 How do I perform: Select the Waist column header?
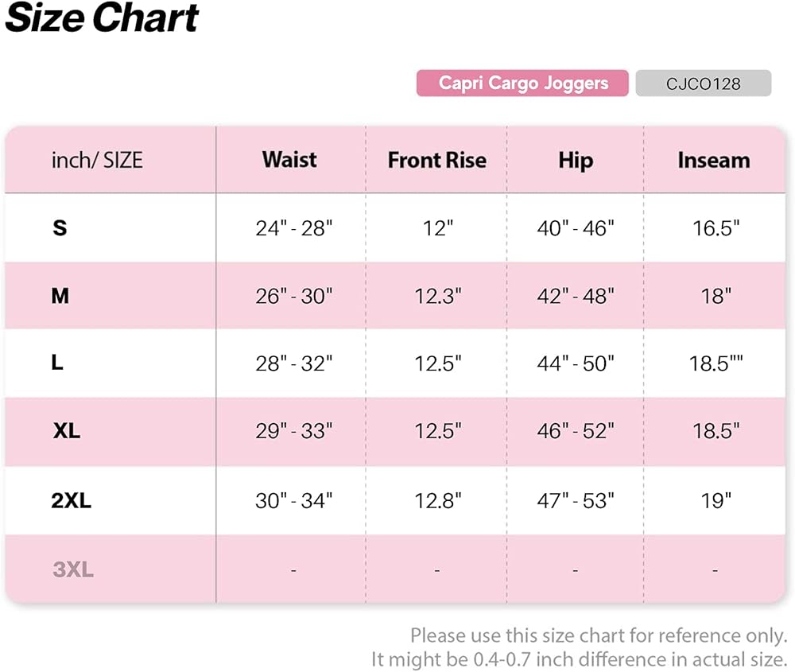point(289,160)
